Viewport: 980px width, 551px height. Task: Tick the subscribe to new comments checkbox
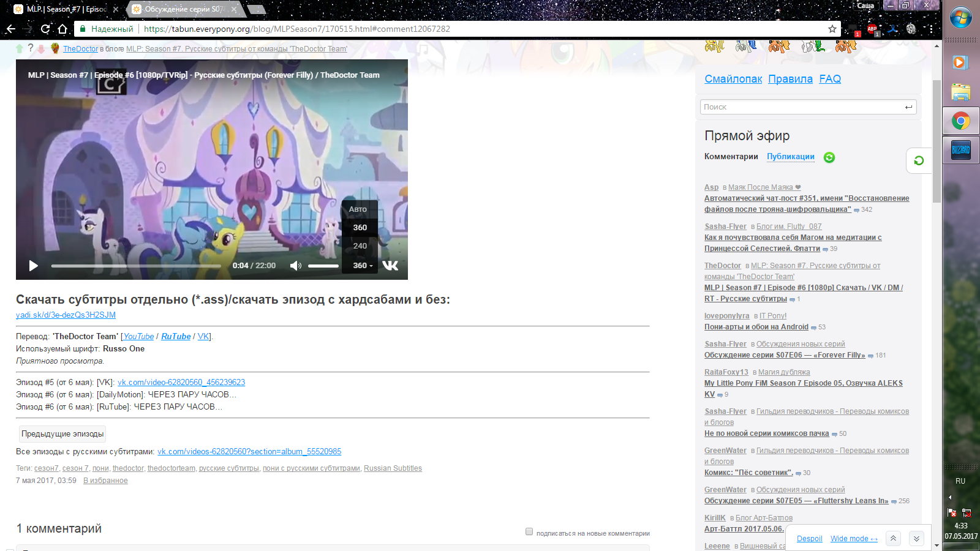(x=529, y=531)
